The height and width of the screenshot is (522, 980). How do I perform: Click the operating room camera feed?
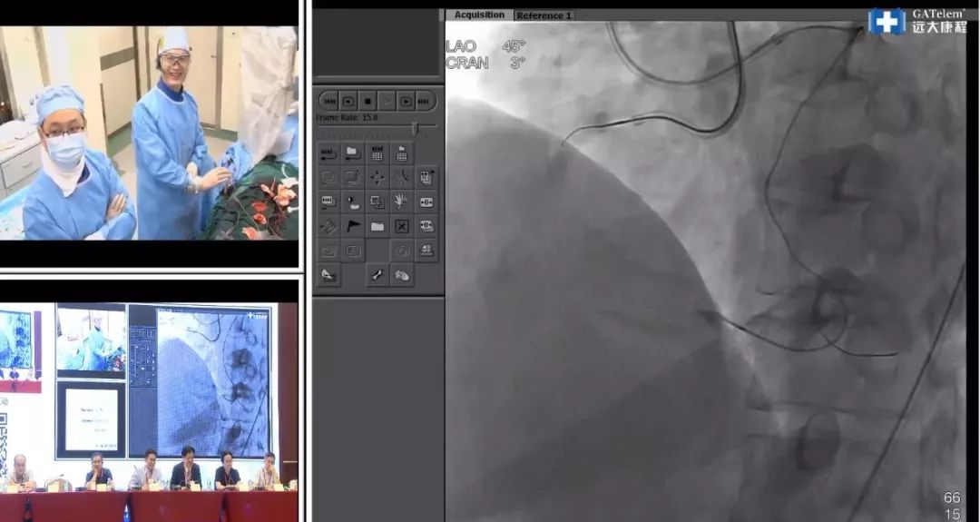pos(149,133)
